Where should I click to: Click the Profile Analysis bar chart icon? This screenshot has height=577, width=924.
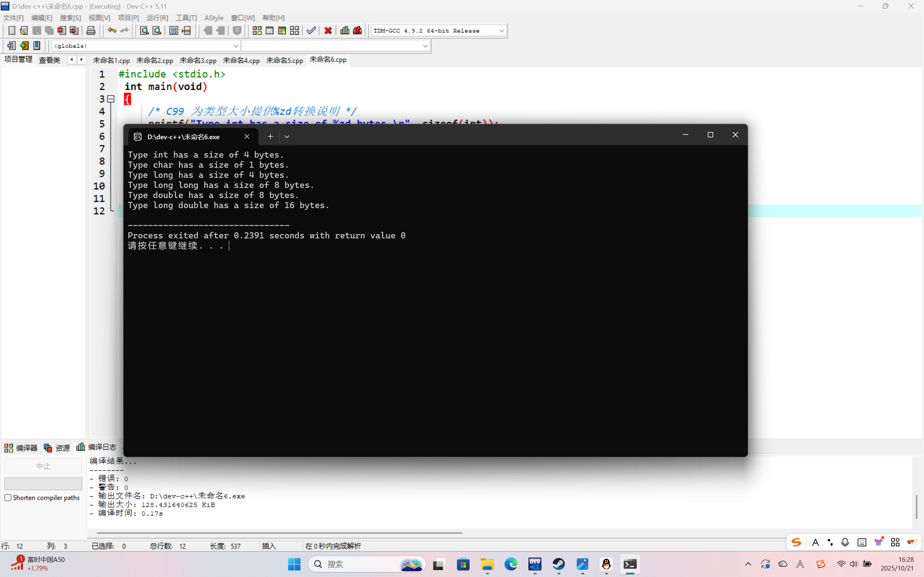point(344,31)
